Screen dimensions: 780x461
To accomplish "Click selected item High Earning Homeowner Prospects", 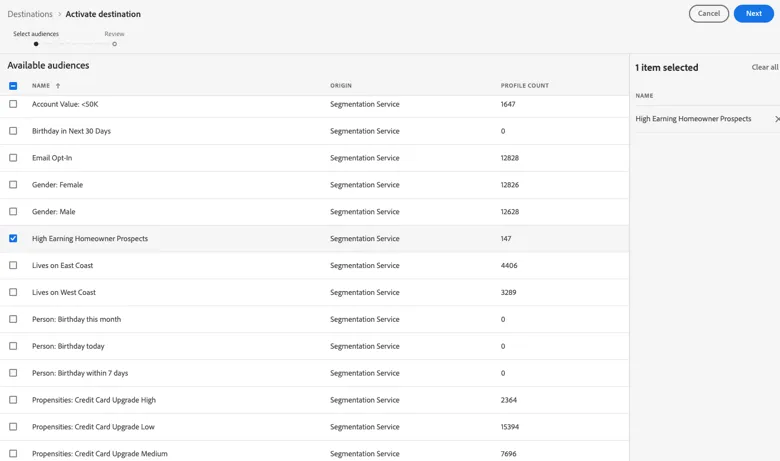I will (693, 119).
